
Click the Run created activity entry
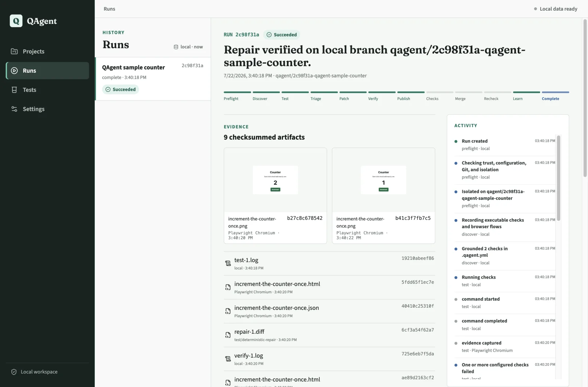(505, 145)
